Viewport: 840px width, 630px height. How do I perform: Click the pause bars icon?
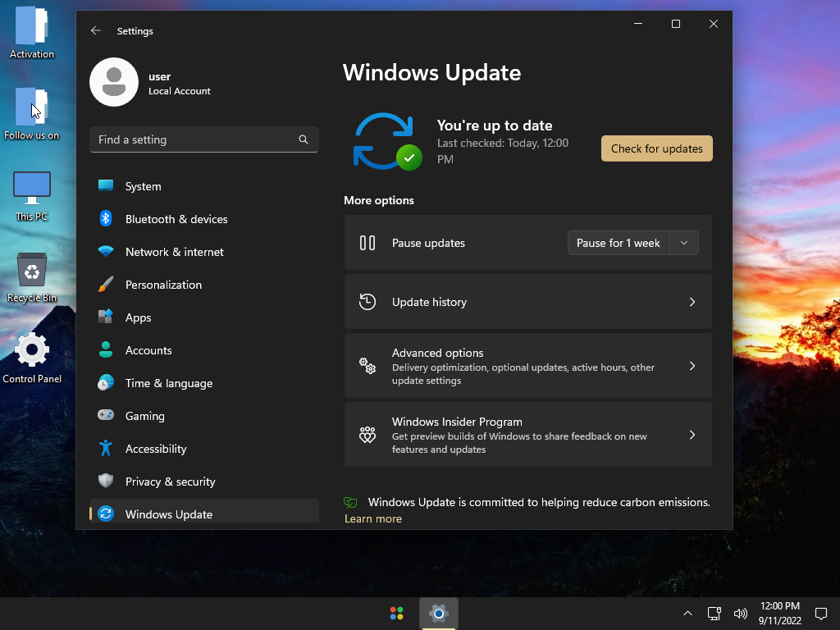pyautogui.click(x=367, y=243)
